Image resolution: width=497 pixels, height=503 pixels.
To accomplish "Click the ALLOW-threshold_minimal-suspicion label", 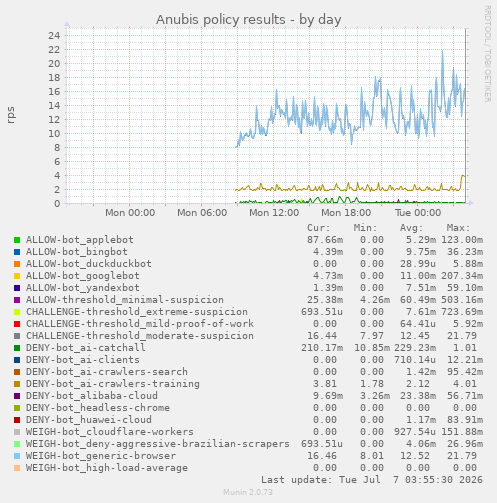I will [x=125, y=300].
